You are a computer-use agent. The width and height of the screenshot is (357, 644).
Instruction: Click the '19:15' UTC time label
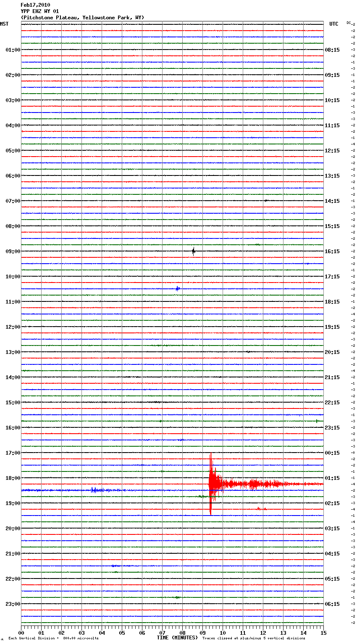[x=332, y=327]
